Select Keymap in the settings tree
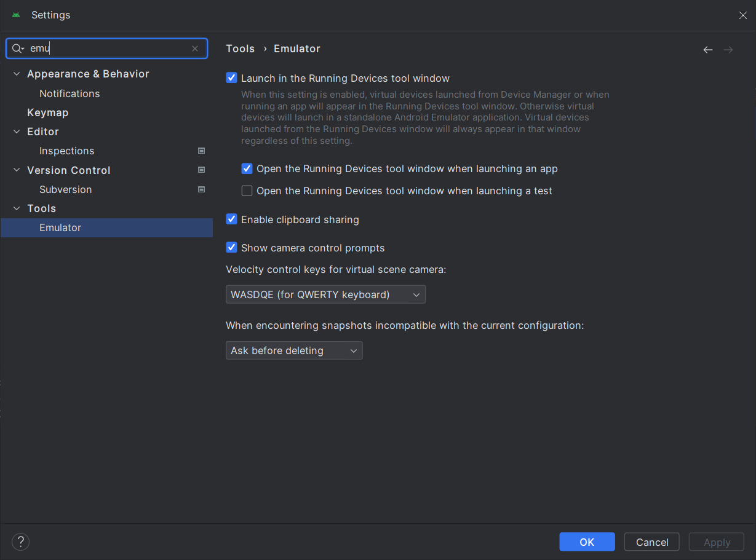Viewport: 756px width, 560px height. tap(48, 112)
